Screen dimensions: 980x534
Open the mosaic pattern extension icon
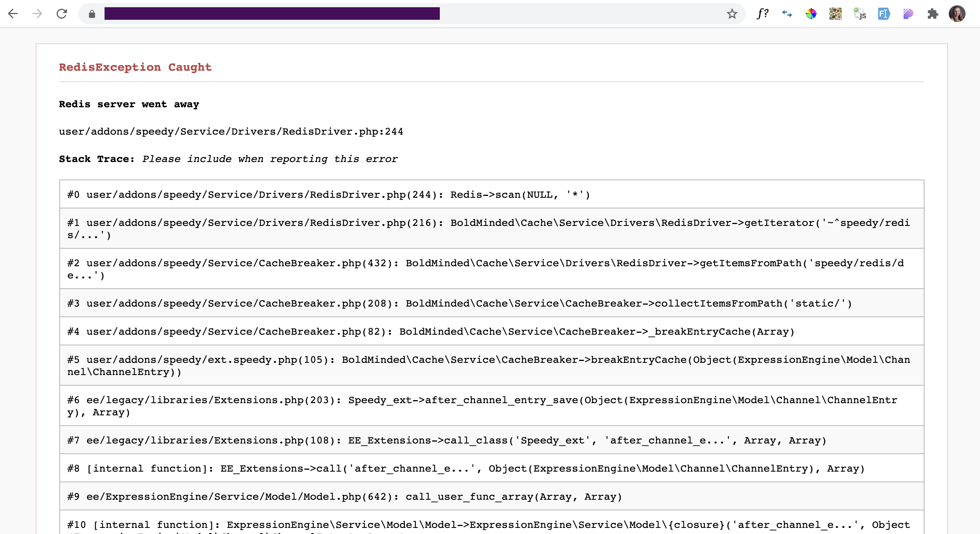tap(835, 14)
